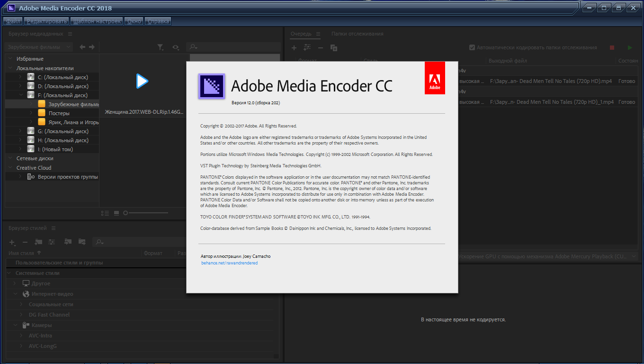Viewport: 644px width, 364px height.
Task: Go back in media browser navigation
Action: (82, 47)
